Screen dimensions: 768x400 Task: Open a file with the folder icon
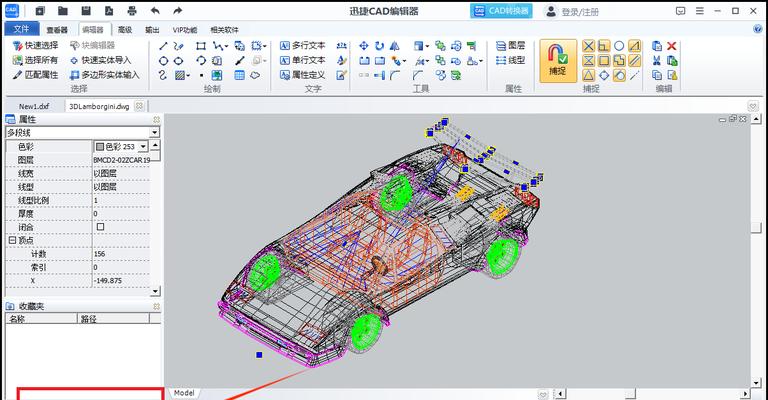coord(63,11)
